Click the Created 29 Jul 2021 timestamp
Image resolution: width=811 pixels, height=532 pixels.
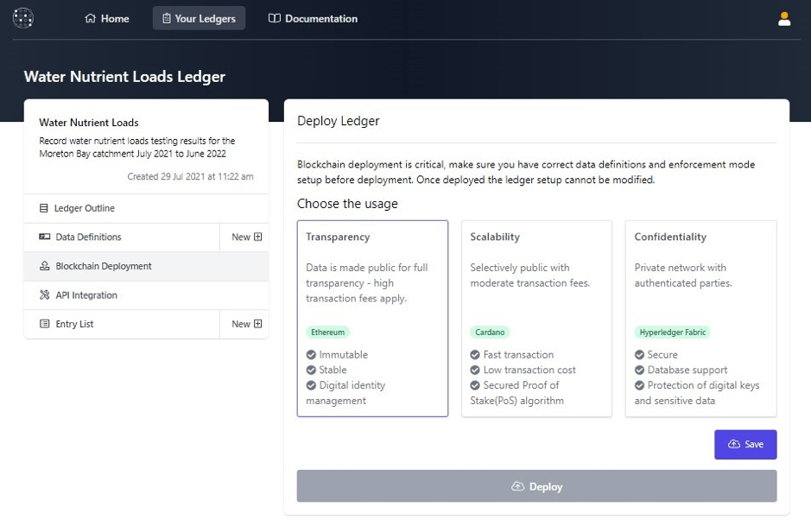click(190, 177)
